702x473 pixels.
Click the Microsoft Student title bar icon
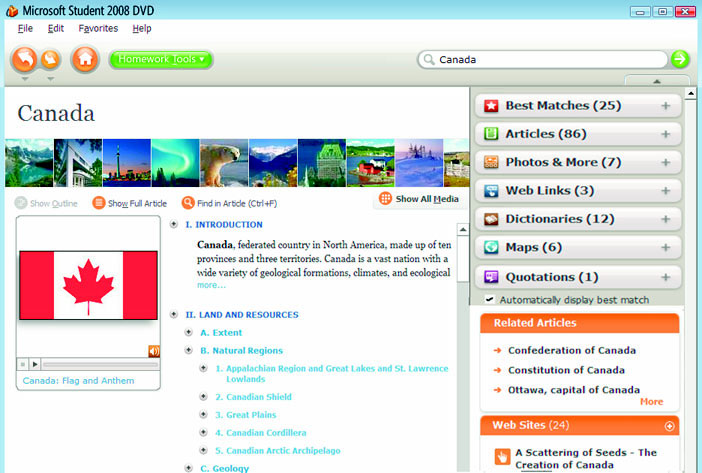point(12,10)
